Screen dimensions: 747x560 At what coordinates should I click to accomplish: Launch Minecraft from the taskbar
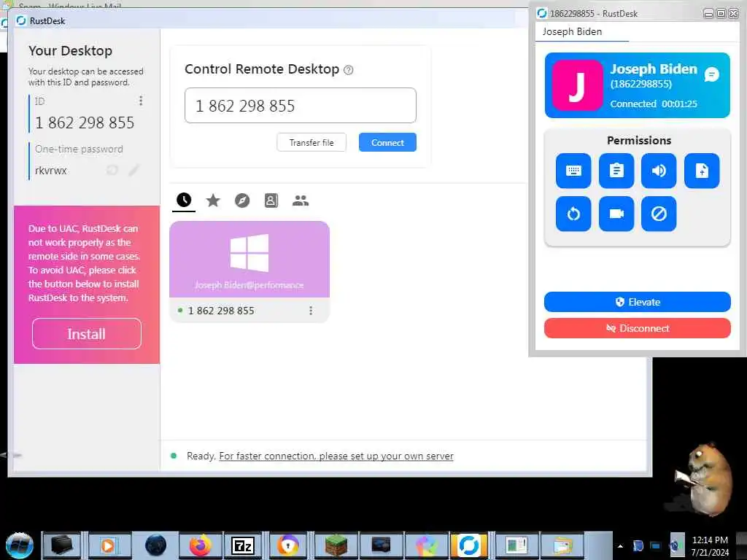coord(336,545)
